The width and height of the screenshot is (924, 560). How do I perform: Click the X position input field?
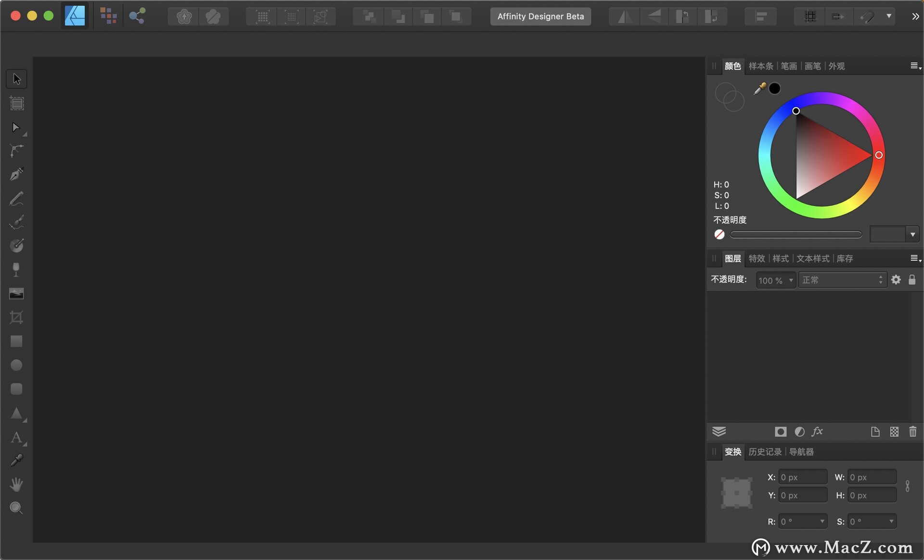pyautogui.click(x=802, y=477)
